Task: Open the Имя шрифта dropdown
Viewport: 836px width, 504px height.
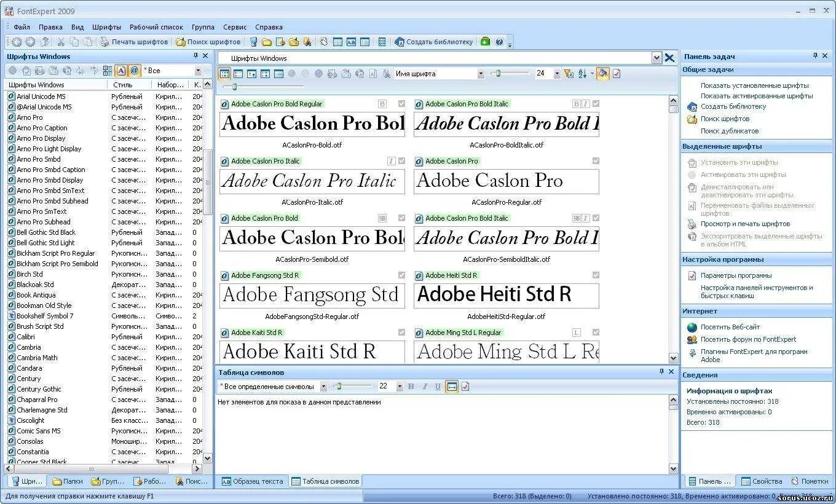Action: pos(481,74)
